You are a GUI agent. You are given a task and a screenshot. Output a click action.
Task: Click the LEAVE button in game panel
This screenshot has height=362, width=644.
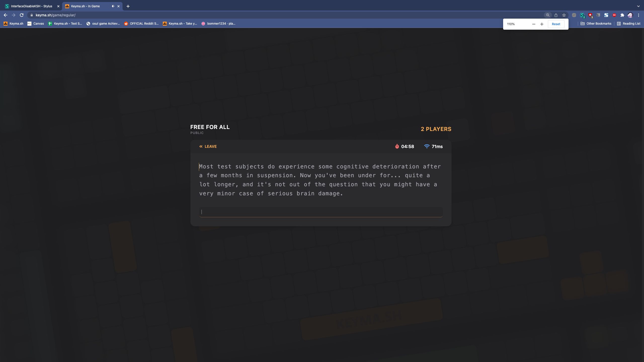pos(208,147)
